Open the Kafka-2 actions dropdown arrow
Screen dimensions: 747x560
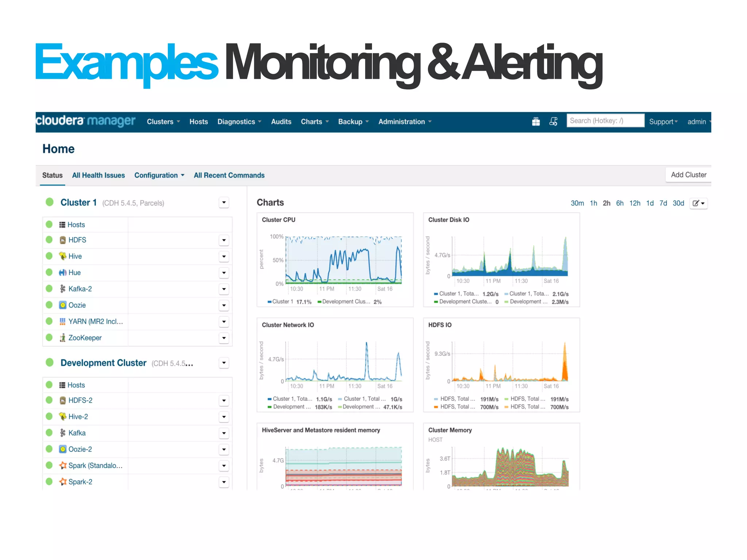[224, 289]
